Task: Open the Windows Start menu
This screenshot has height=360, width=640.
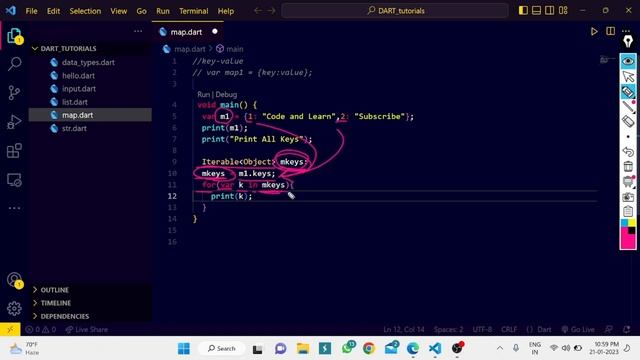Action: point(184,349)
